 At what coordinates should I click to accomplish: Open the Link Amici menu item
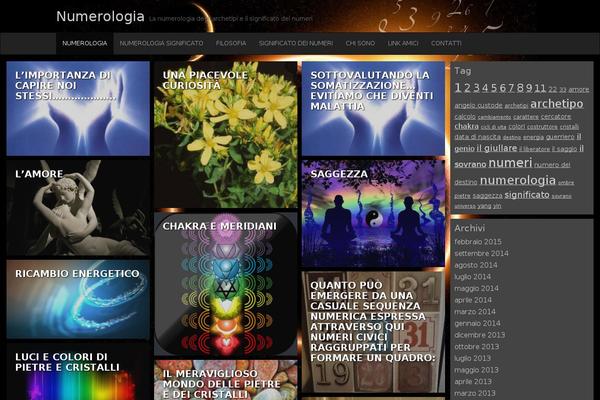pos(403,43)
